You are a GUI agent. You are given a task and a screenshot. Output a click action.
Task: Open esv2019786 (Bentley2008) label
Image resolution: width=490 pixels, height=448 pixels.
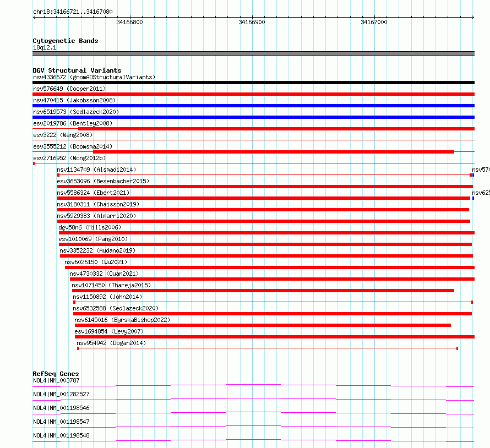point(73,123)
